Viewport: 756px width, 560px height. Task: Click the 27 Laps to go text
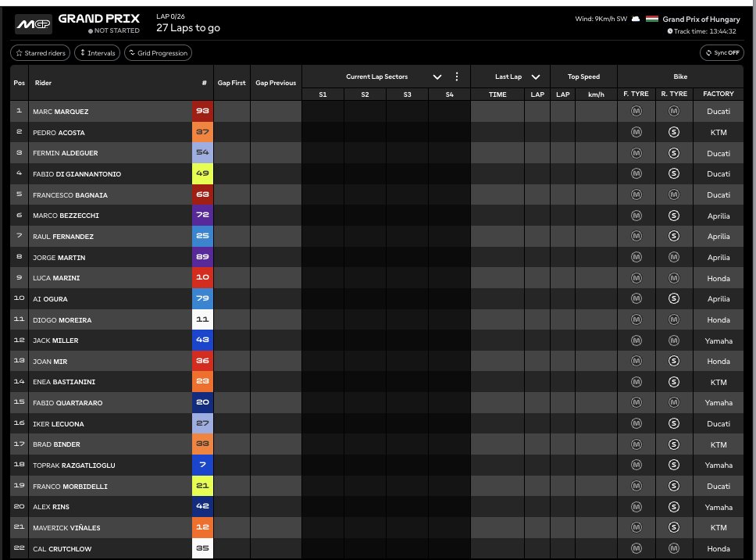(188, 28)
